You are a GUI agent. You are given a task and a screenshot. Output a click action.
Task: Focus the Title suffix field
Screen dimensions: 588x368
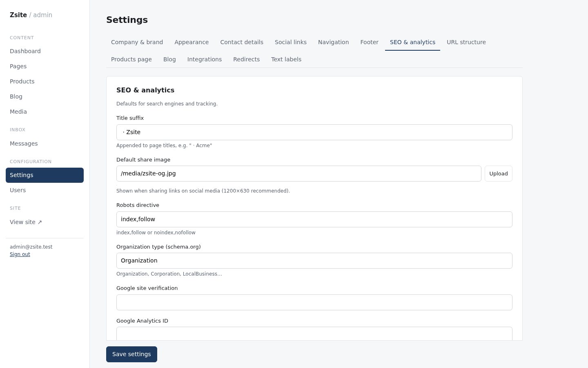click(314, 132)
